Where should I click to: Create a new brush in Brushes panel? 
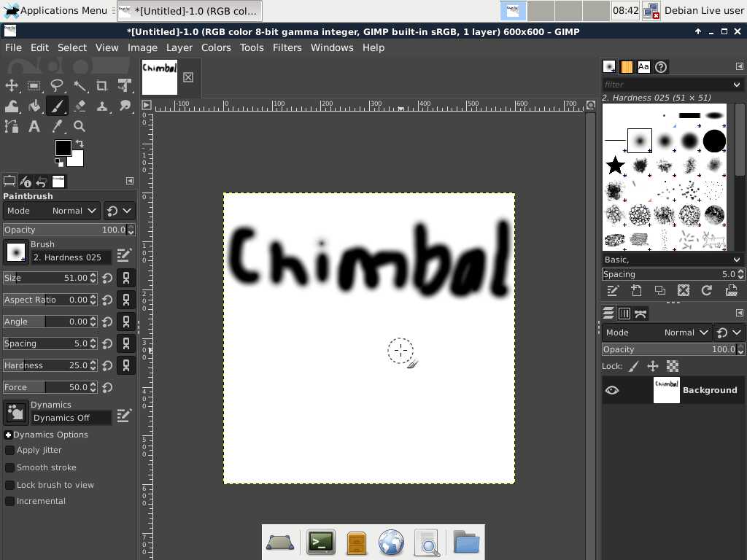[636, 290]
